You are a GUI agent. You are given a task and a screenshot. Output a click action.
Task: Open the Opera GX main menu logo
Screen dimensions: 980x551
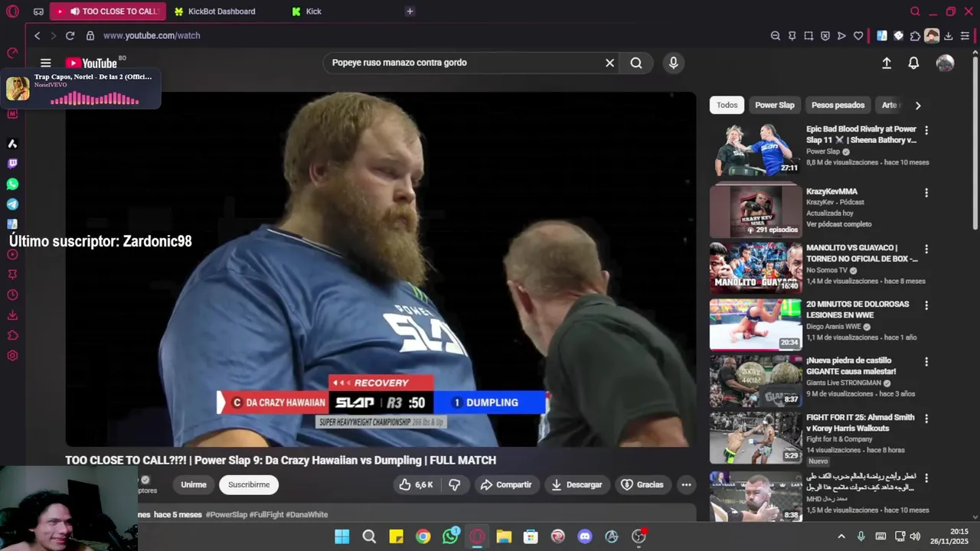(x=12, y=11)
